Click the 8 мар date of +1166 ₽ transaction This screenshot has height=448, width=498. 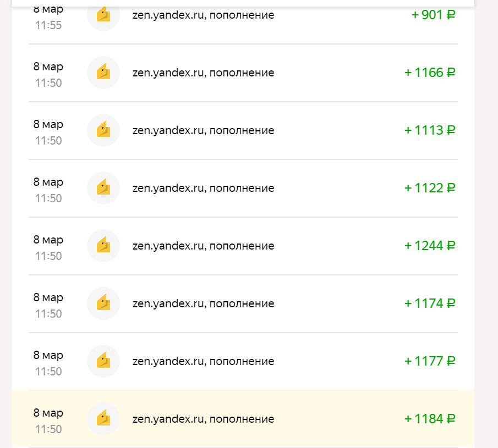tap(48, 67)
